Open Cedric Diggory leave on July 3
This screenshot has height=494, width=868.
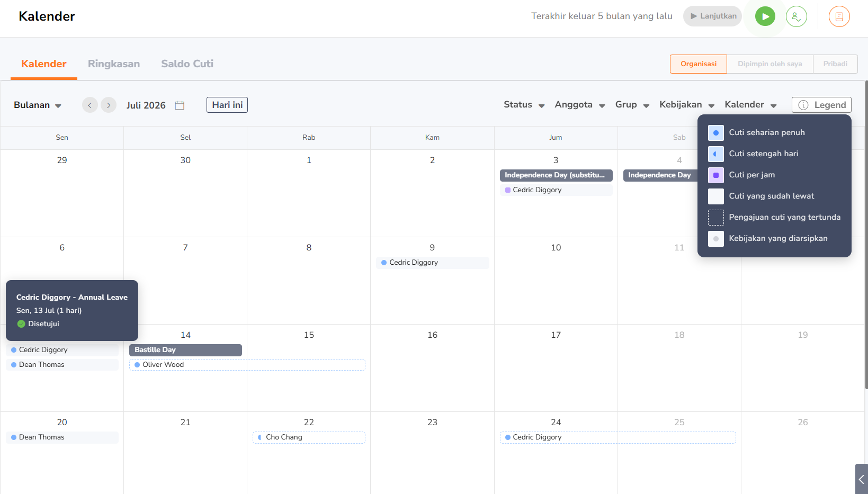[x=556, y=190]
